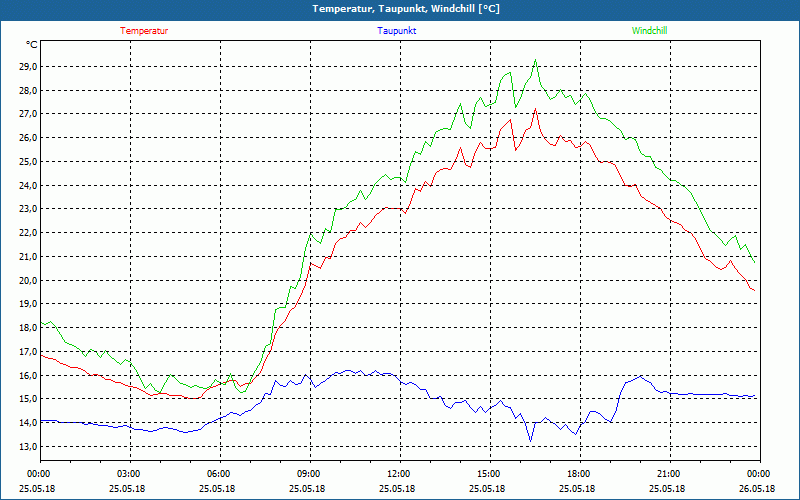
Task: Click the '29,0' y-axis value
Action: [x=28, y=67]
